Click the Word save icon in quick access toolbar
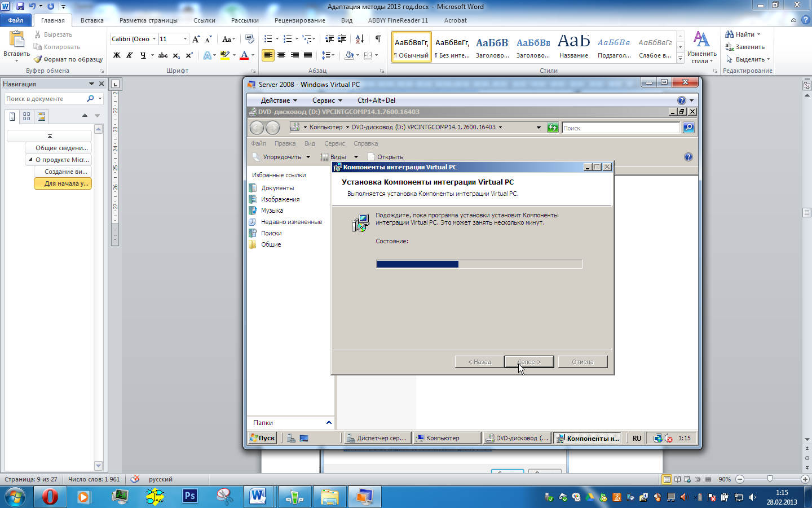 tap(20, 6)
